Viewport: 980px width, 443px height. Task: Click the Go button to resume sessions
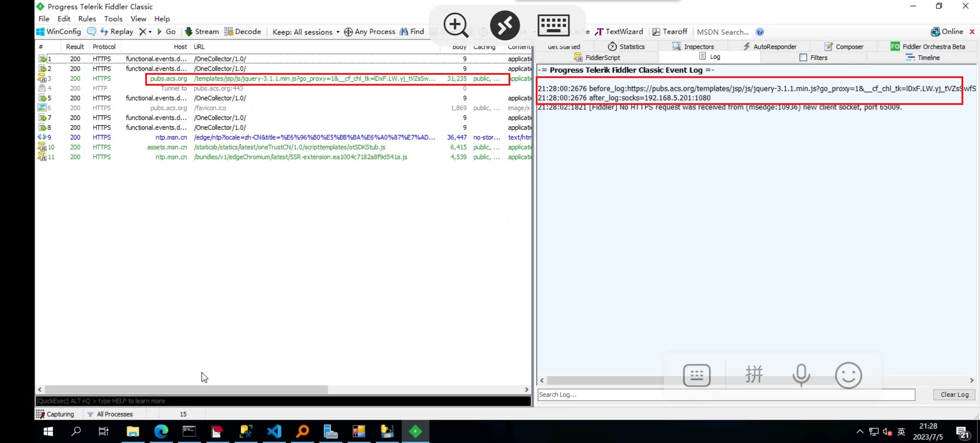[167, 32]
